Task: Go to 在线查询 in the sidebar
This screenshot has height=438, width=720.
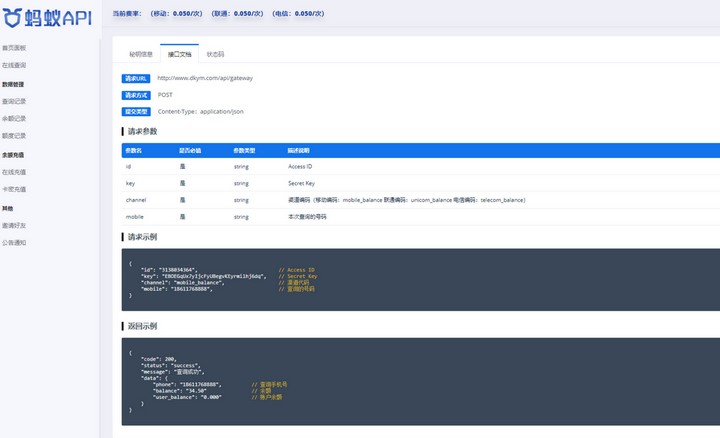Action: [x=14, y=65]
